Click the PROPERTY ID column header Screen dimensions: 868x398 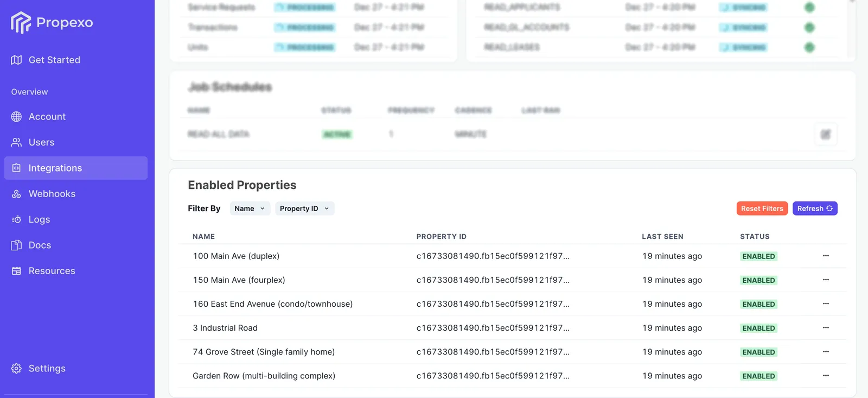[x=441, y=237]
